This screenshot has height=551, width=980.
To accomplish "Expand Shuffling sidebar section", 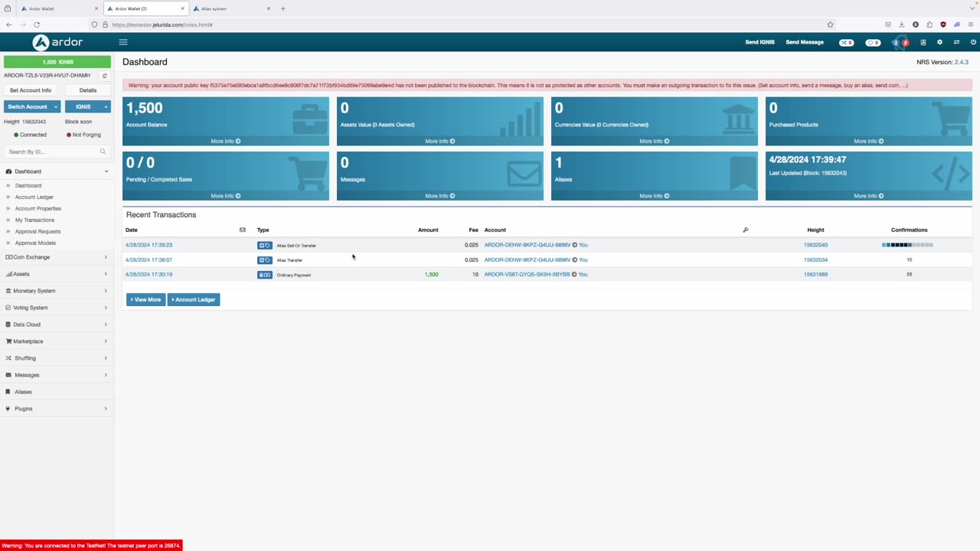I will pos(57,358).
